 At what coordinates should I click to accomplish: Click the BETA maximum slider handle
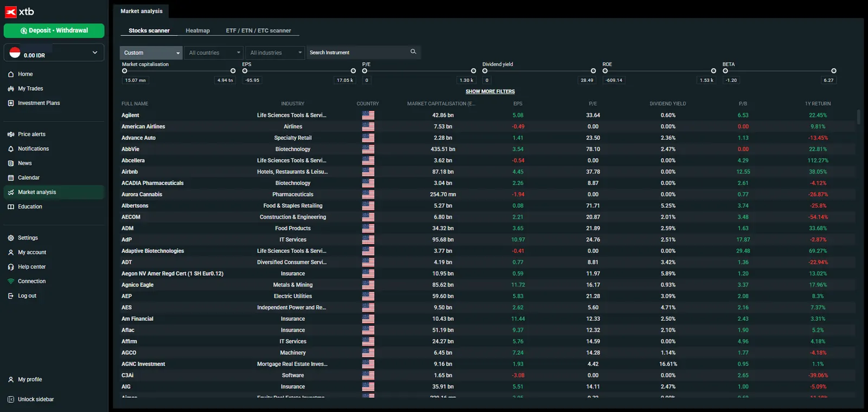tap(834, 71)
